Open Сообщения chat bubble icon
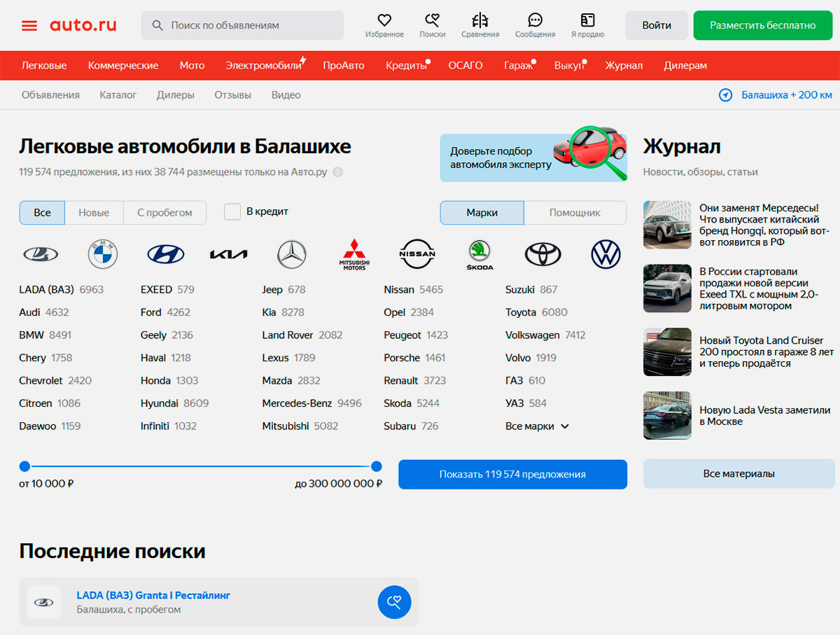 pyautogui.click(x=535, y=20)
